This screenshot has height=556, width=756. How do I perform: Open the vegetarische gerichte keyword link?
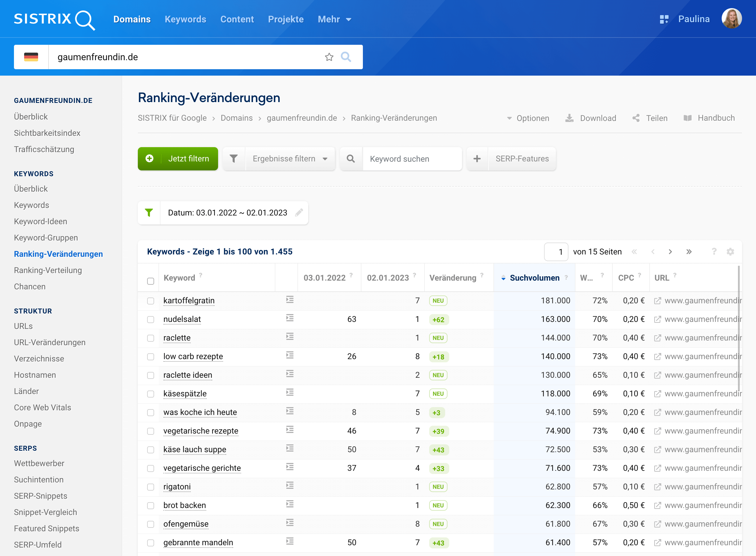[202, 468]
